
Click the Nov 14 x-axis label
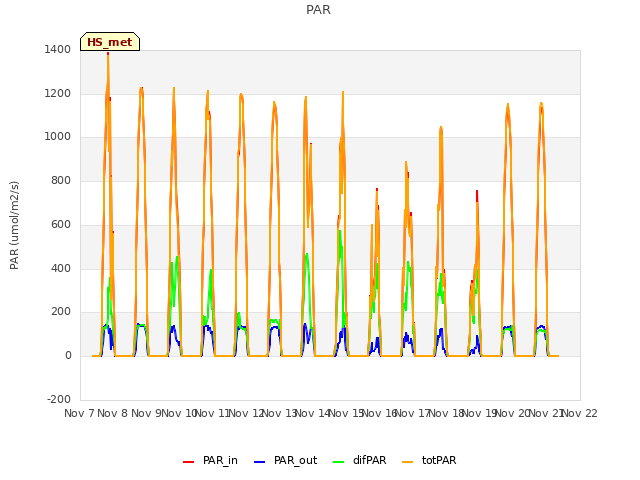tap(313, 413)
